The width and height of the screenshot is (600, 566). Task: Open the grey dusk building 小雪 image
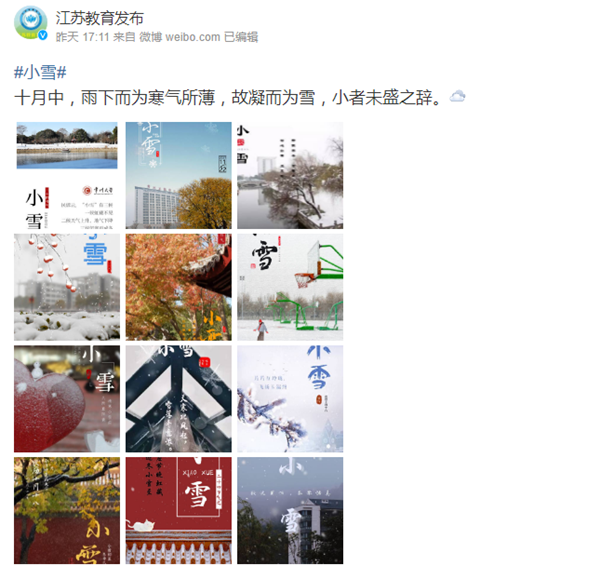pos(290,511)
